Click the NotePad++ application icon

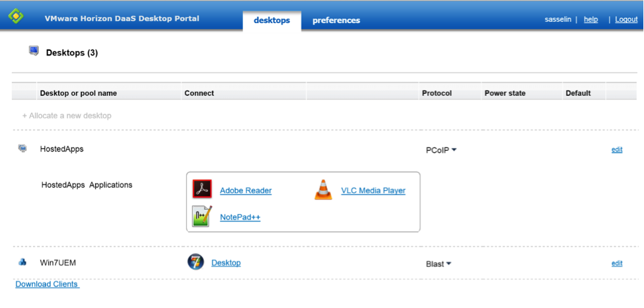pyautogui.click(x=201, y=217)
